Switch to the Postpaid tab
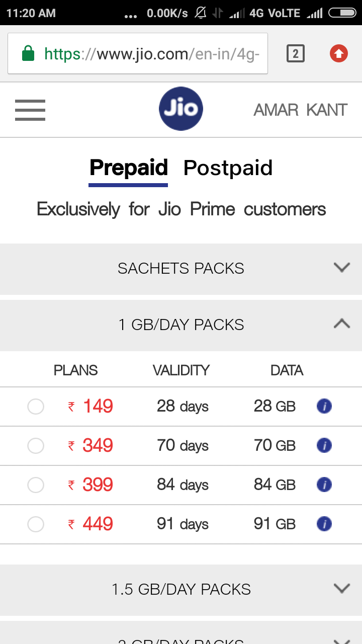Viewport: 362px width, 644px height. click(x=228, y=168)
